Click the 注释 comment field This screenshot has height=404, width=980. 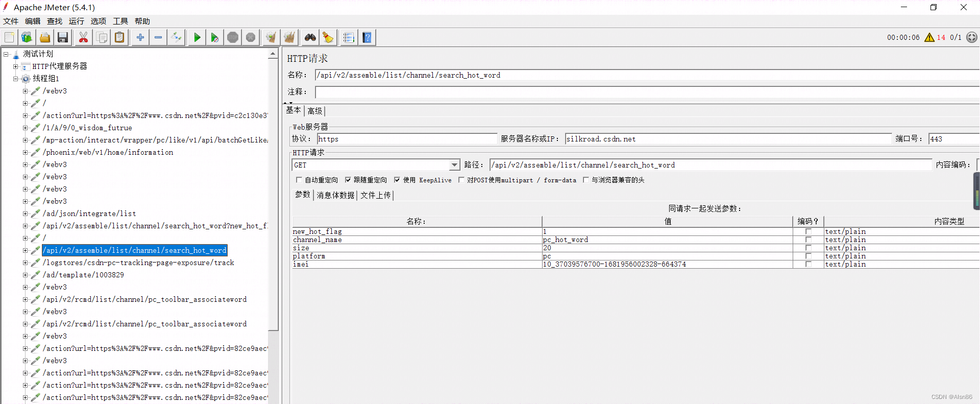[x=647, y=92]
